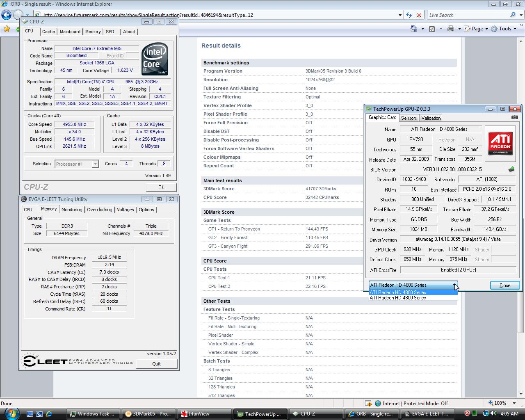This screenshot has width=525, height=420.
Task: Click the Internet Explorer quick launch icon
Action: (x=49, y=414)
